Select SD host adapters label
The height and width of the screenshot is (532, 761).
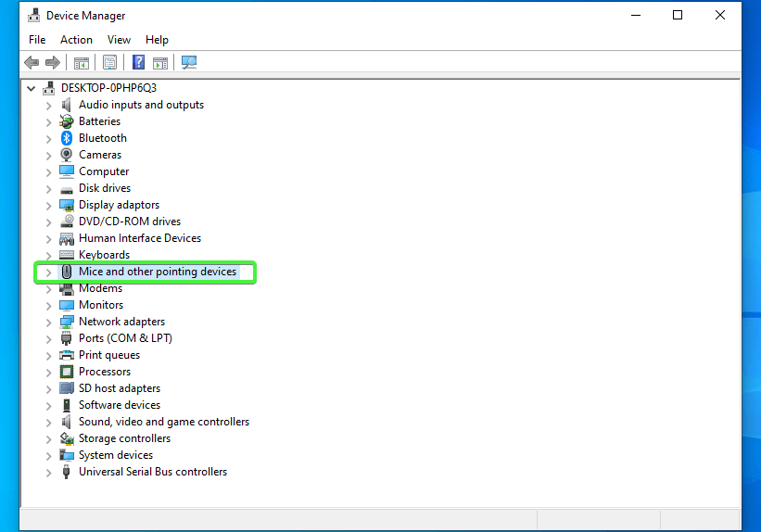tap(120, 387)
